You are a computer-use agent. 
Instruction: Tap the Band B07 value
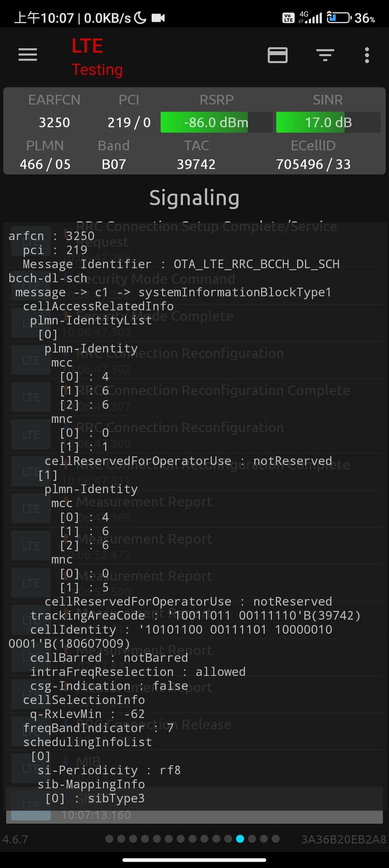pyautogui.click(x=114, y=164)
